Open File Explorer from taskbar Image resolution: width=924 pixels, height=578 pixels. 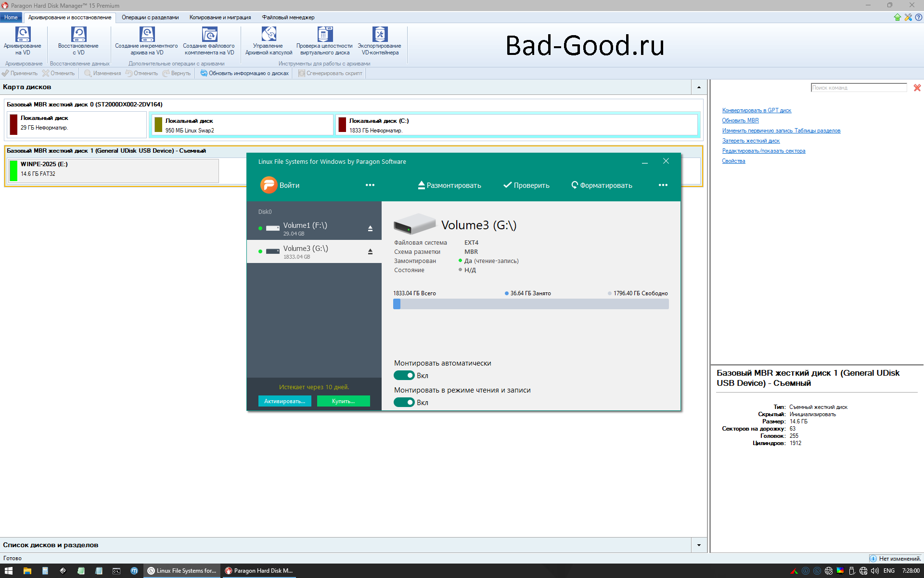point(27,571)
